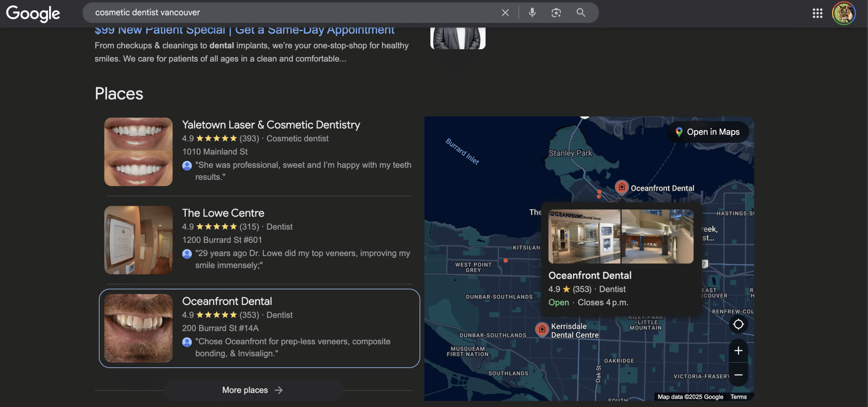868x407 pixels.
Task: Click Oceanfront Dental title in map popup
Action: pos(590,275)
